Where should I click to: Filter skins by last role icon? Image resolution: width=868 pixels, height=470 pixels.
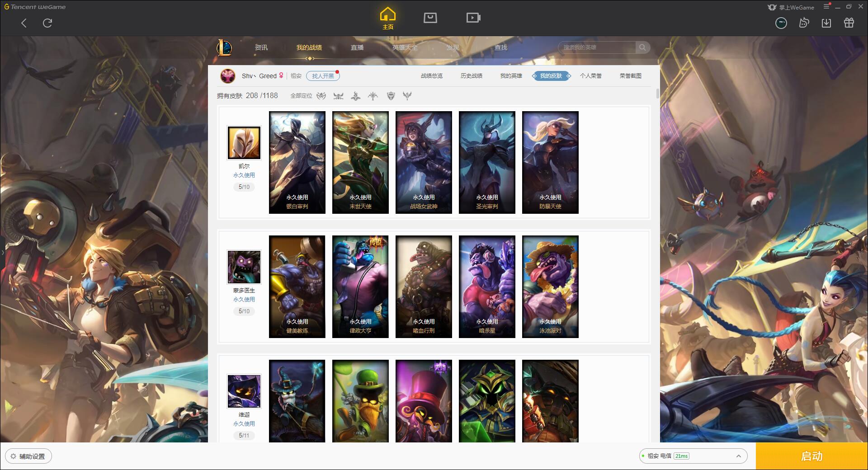pyautogui.click(x=407, y=96)
